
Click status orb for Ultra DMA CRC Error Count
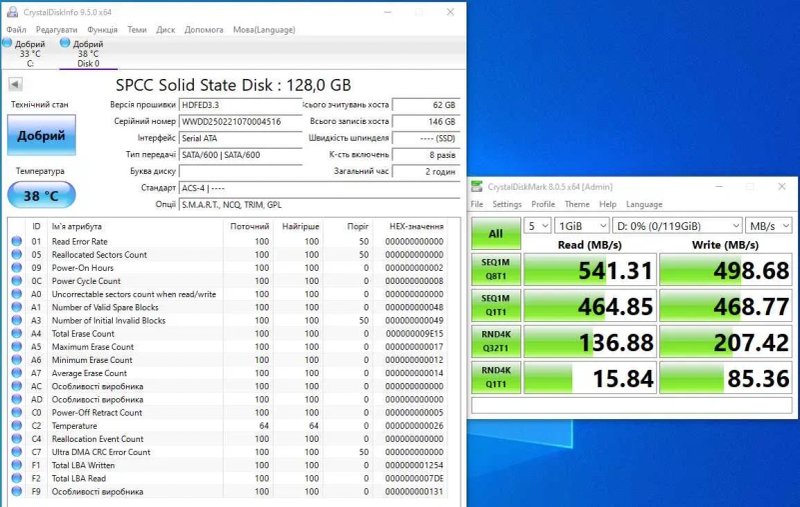(x=16, y=452)
